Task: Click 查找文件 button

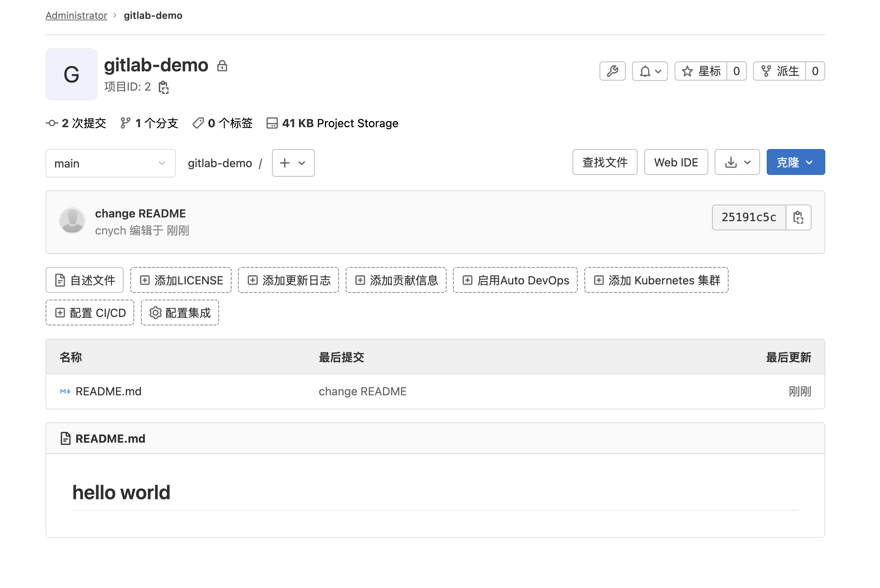Action: tap(605, 162)
